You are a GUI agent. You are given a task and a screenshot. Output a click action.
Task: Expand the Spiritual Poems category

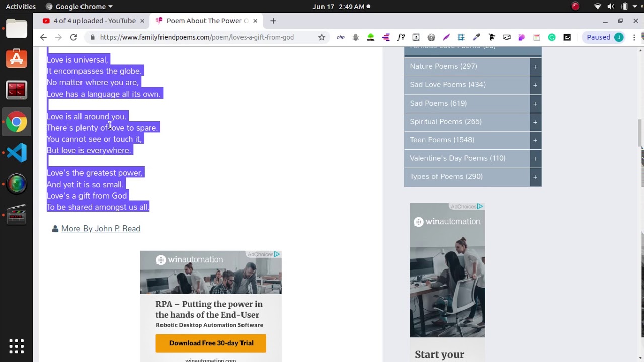(x=535, y=122)
